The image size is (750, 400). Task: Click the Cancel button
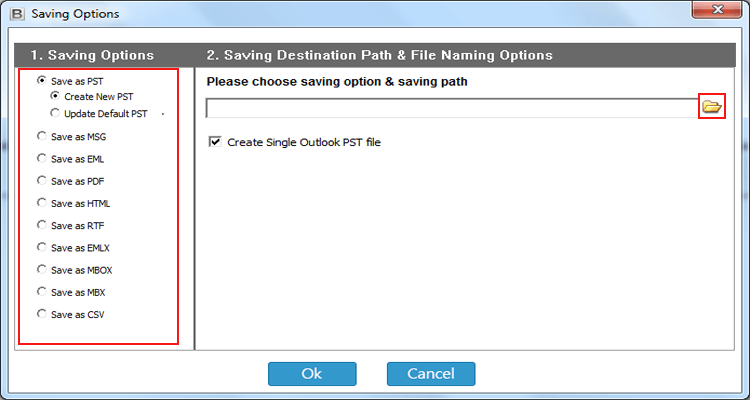[x=430, y=374]
